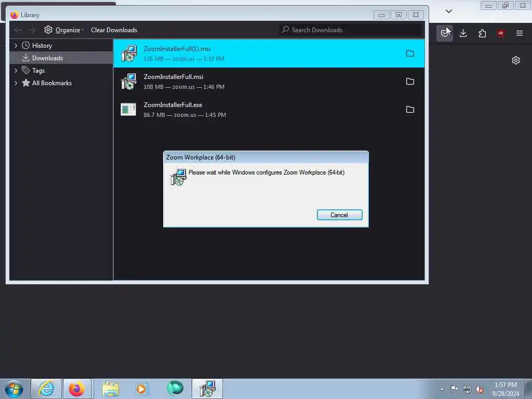This screenshot has width=532, height=399.
Task: Click the taskbar clock showing 1:57 PM
Action: coord(506,389)
